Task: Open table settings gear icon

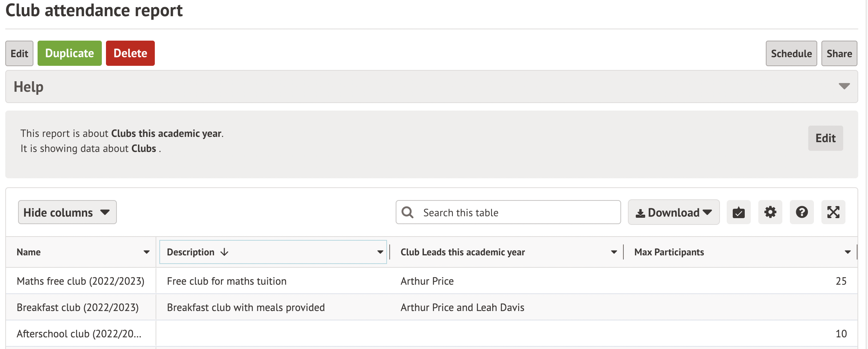Action: (x=770, y=212)
